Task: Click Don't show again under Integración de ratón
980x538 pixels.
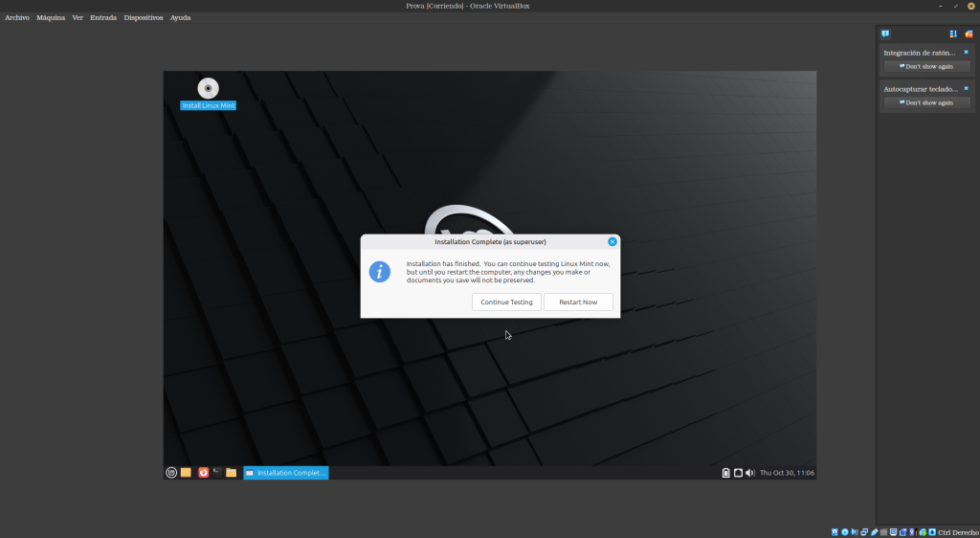Action: pyautogui.click(x=926, y=66)
